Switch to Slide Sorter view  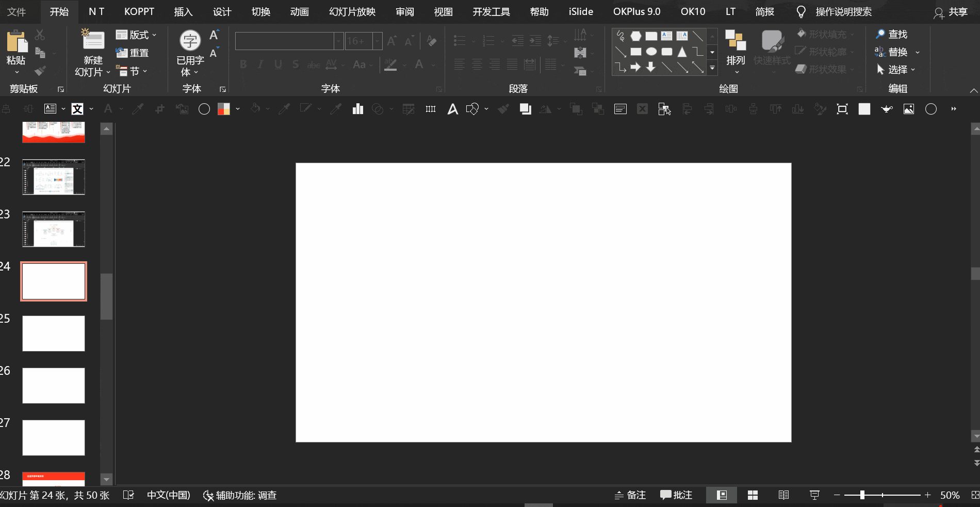pos(753,495)
